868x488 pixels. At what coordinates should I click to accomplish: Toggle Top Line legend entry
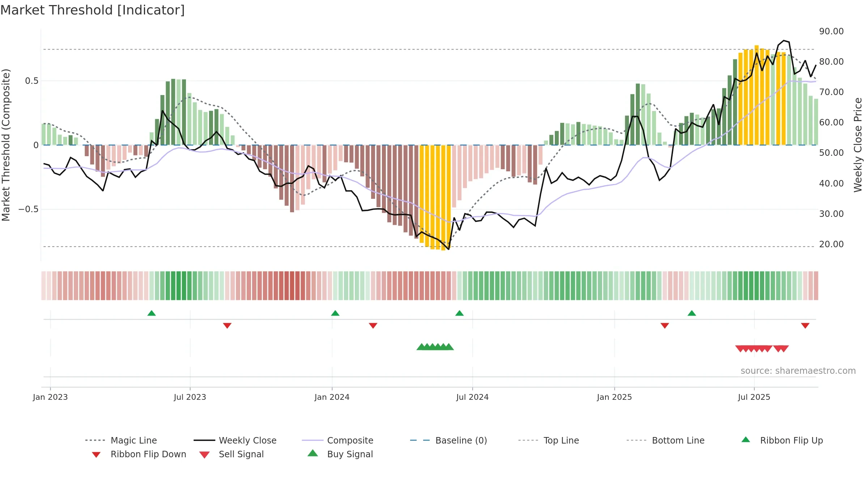(x=549, y=440)
